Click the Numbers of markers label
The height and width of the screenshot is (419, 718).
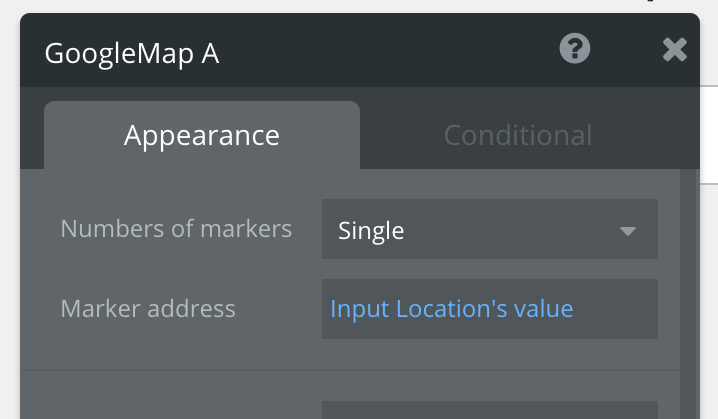pos(176,229)
